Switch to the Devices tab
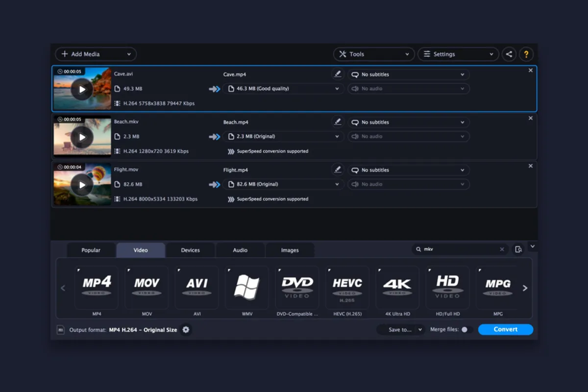The width and height of the screenshot is (588, 392). (x=190, y=250)
